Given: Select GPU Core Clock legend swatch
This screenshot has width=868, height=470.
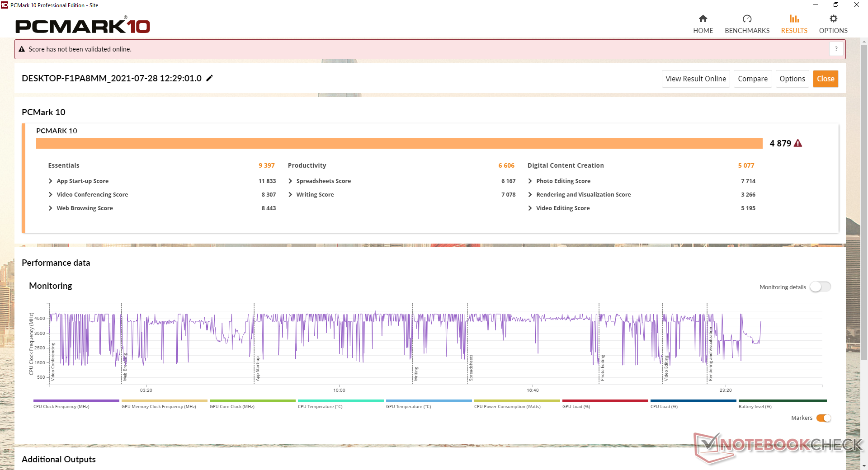Looking at the screenshot, I should coord(253,401).
